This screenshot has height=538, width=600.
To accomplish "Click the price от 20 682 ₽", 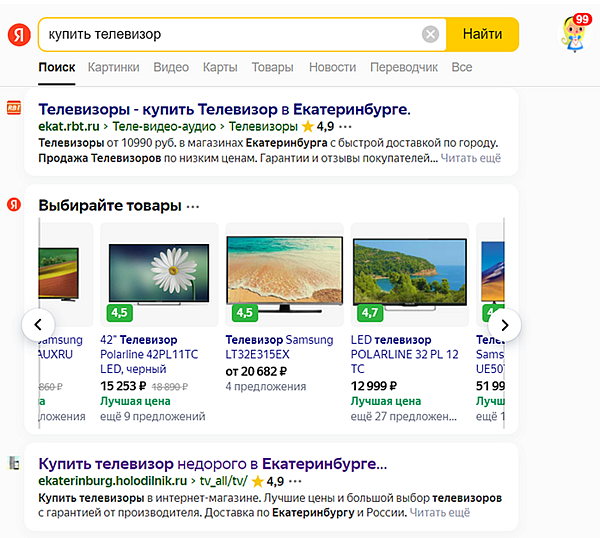I will [x=256, y=371].
